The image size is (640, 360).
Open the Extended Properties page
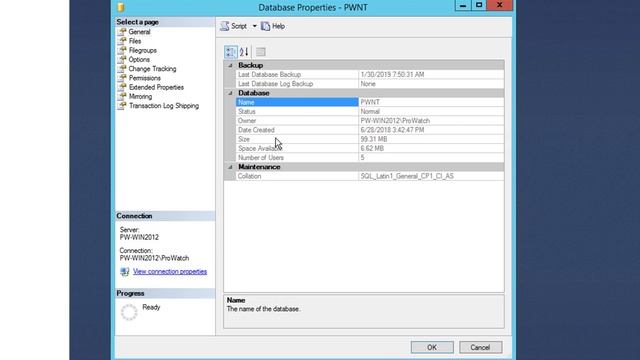[x=156, y=87]
